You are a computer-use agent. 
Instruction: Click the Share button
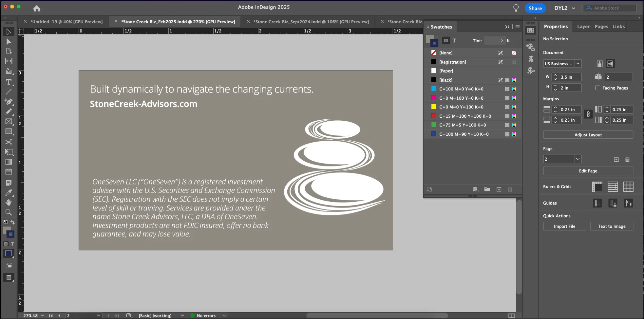(535, 8)
